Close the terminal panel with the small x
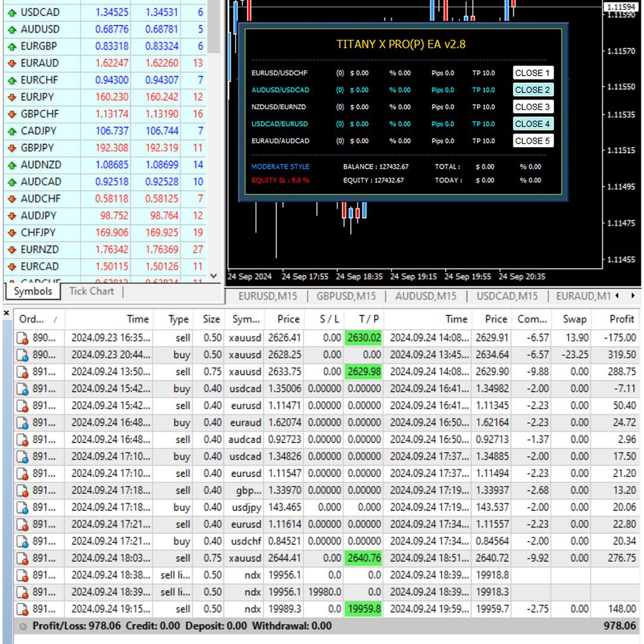Viewport: 644px width, 644px height. pyautogui.click(x=7, y=312)
